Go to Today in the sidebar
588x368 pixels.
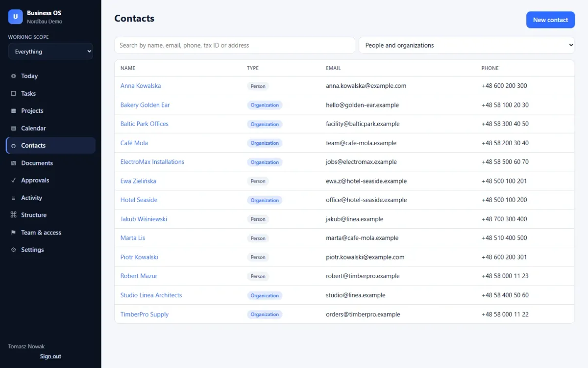[50, 76]
